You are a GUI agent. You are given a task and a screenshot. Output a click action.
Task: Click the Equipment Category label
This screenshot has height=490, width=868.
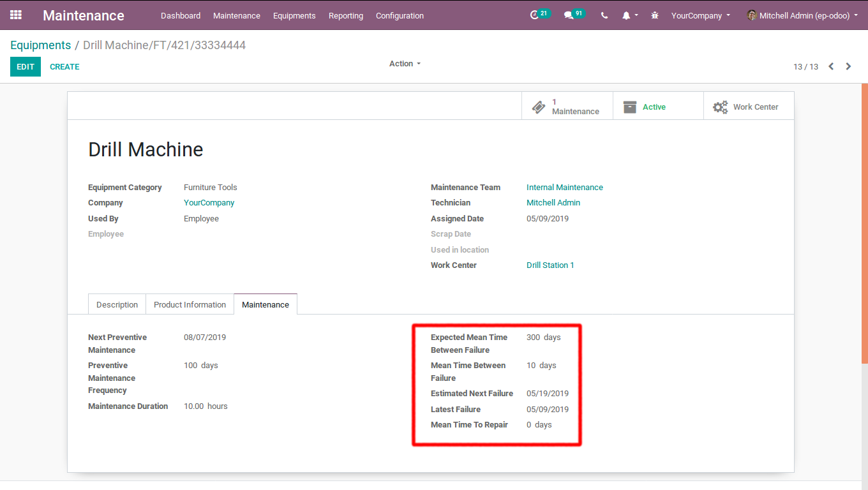125,188
